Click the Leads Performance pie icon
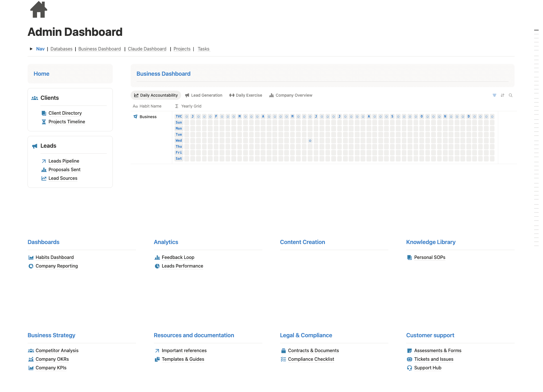This screenshot has width=543, height=392. click(157, 266)
